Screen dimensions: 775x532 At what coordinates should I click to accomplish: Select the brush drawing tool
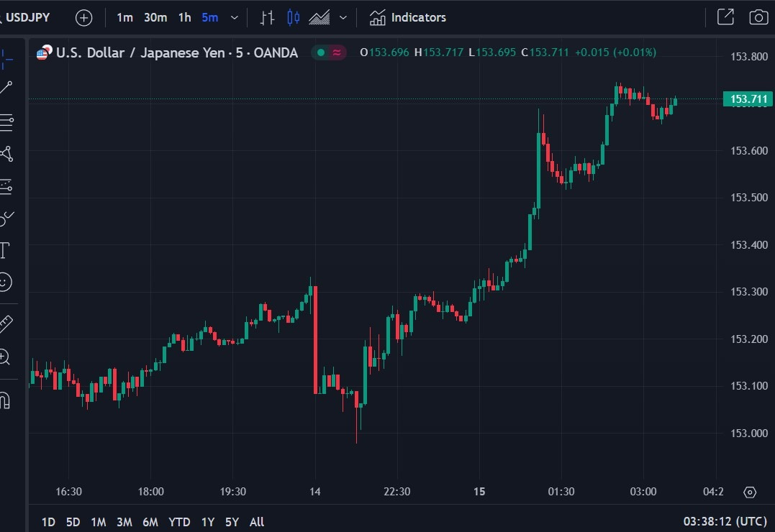coord(6,218)
